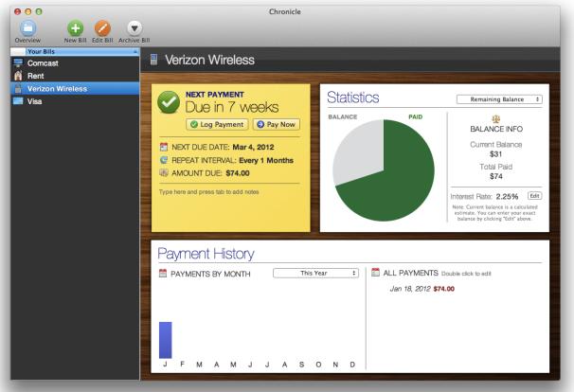Click the $74.00 amount due value
Viewport: 574px width, 392px height.
click(238, 173)
